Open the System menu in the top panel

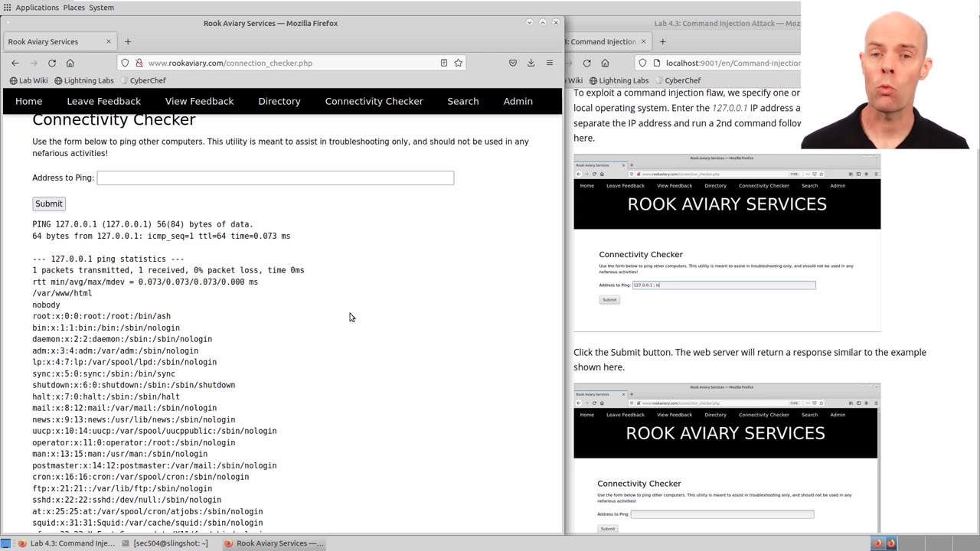pos(102,8)
